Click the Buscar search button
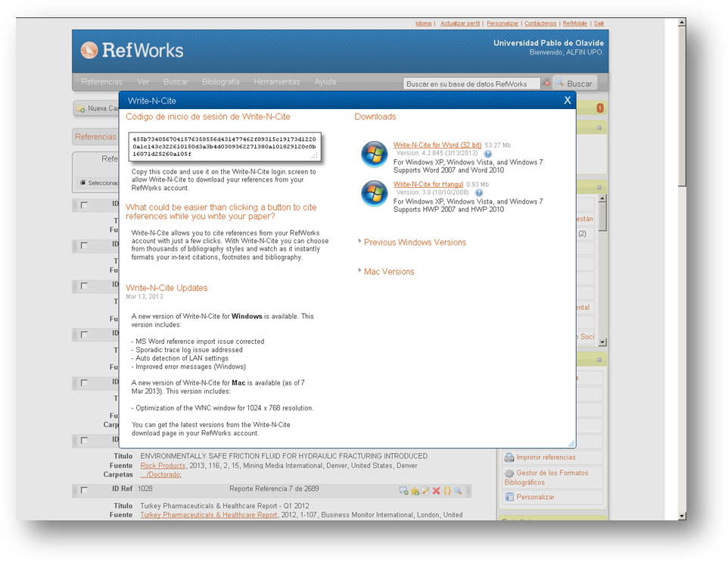This screenshot has height=562, width=728. click(576, 83)
